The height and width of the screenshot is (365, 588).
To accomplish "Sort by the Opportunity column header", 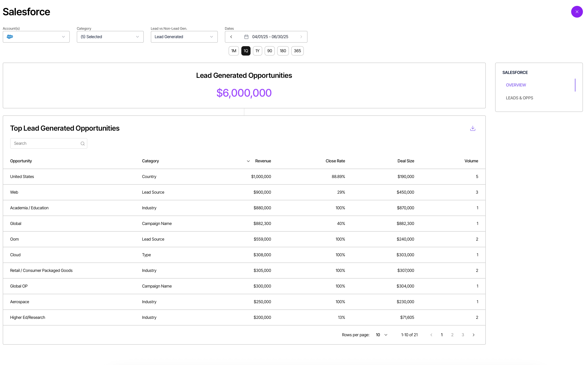I will [x=21, y=161].
